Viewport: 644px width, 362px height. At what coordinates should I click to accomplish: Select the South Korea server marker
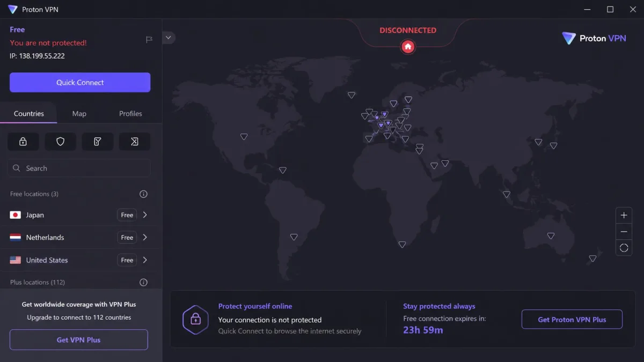pos(538,142)
